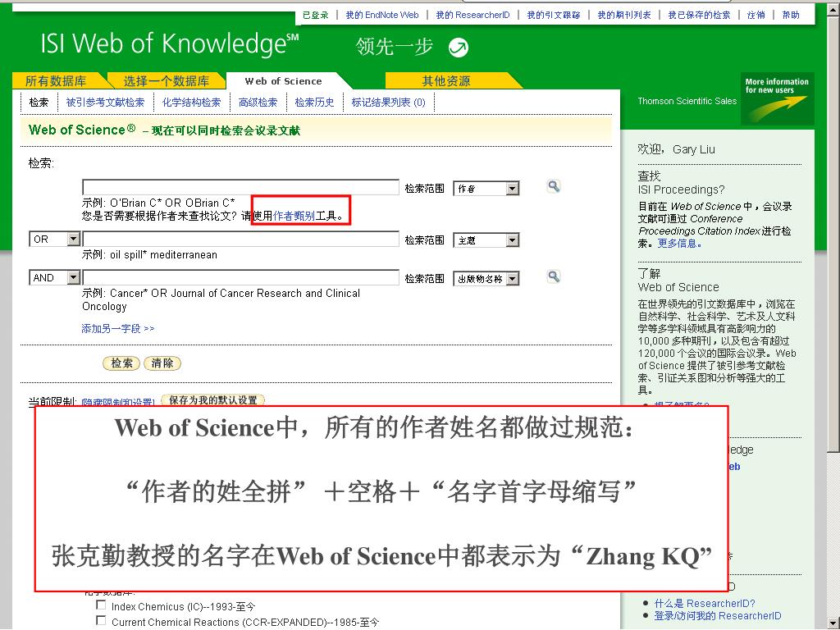Click the 添加另一字段 >> link
Viewport: 840px width, 630px height.
(x=118, y=328)
